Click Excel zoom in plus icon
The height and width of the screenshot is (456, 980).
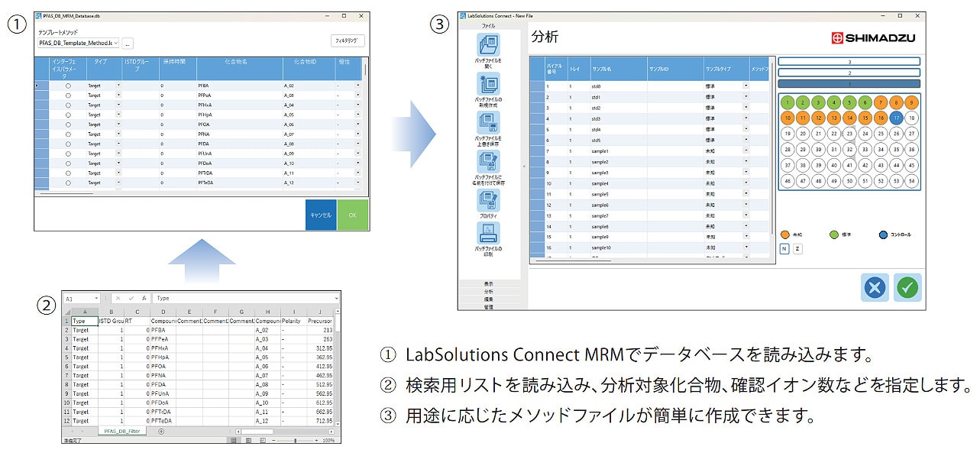point(315,441)
